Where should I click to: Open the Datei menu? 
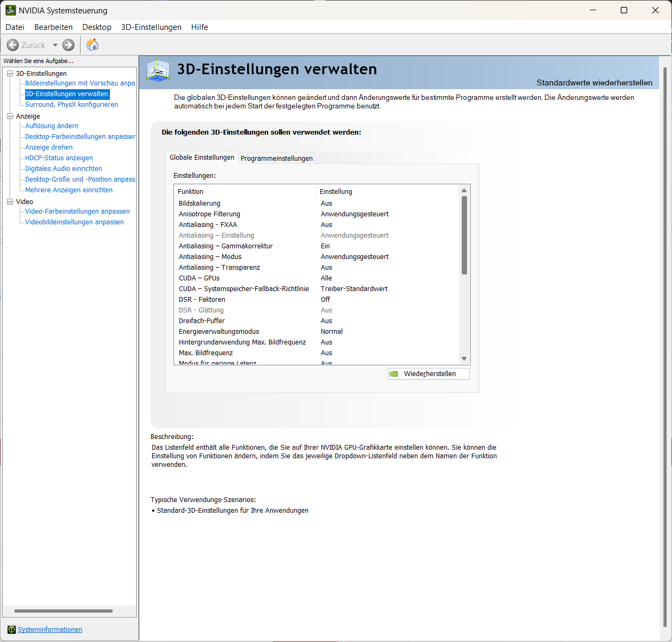(x=15, y=27)
